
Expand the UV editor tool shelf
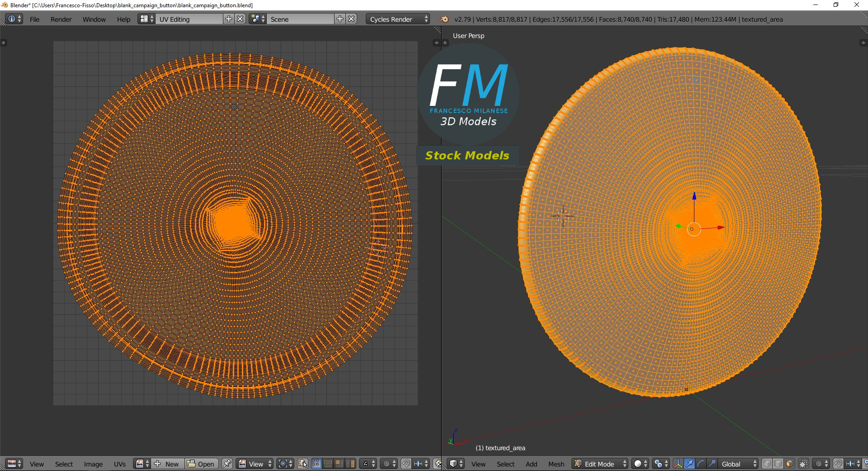[4, 43]
